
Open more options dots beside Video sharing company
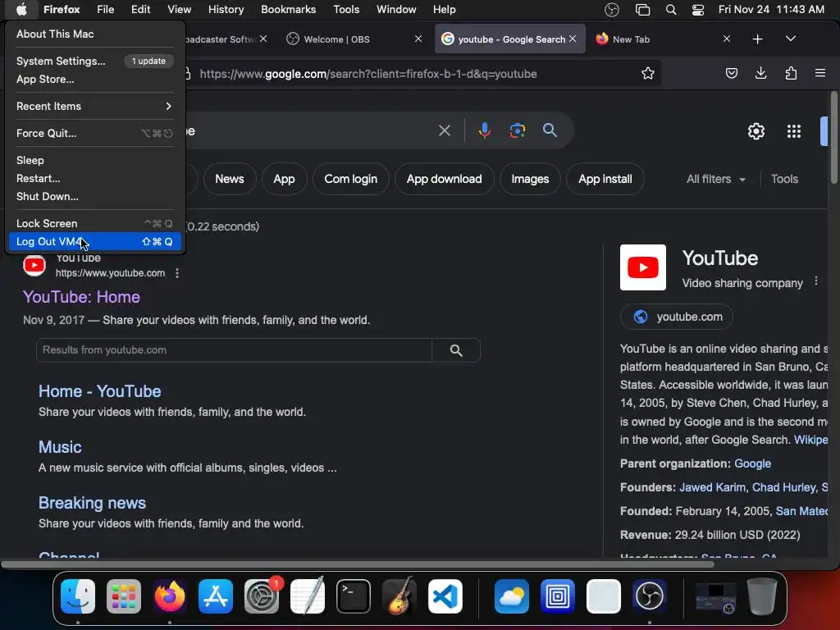coord(816,281)
